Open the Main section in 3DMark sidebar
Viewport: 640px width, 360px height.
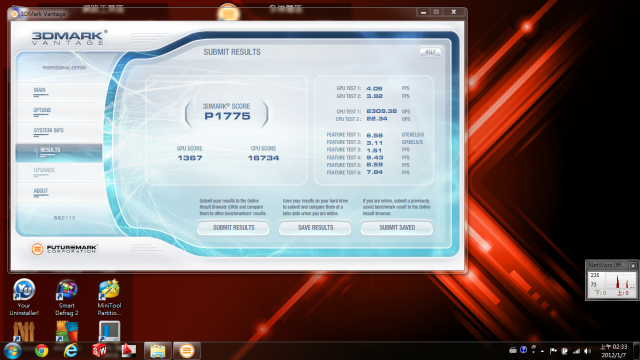point(59,92)
